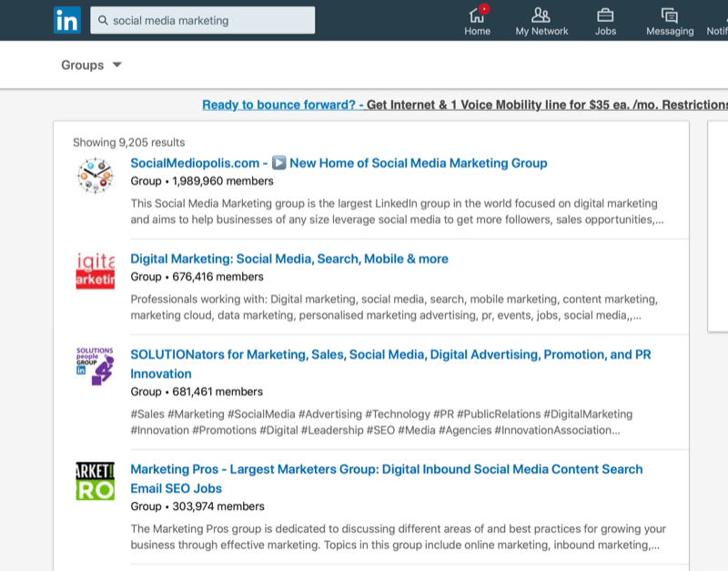Image resolution: width=728 pixels, height=571 pixels.
Task: Click the SocialMediopolis clock logo thumbnail
Action: pyautogui.click(x=96, y=176)
